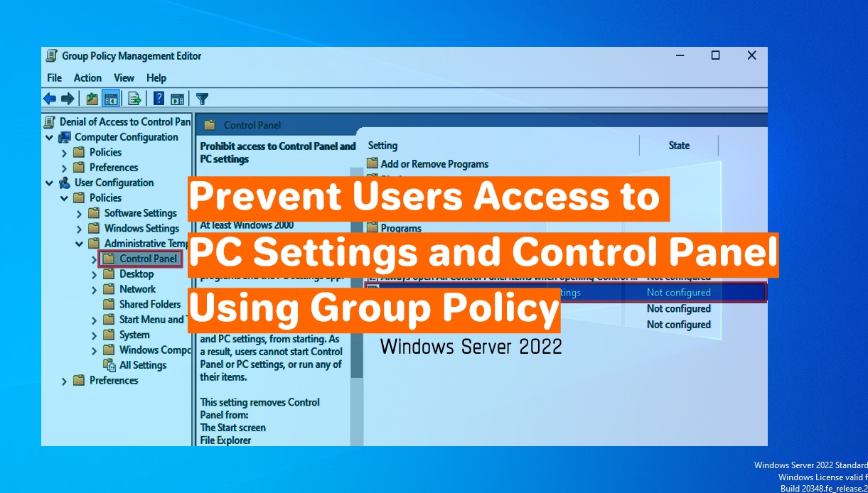Expand Preferences under Computer Configuration
This screenshot has width=868, height=493.
point(64,168)
